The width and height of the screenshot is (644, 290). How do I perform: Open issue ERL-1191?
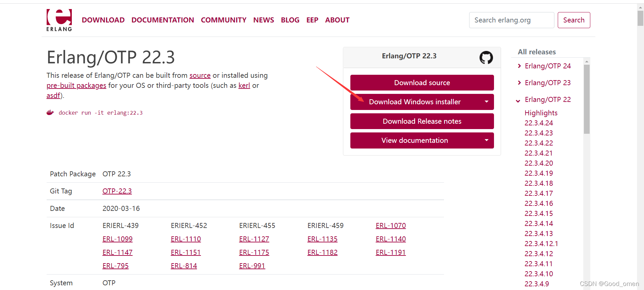391,252
